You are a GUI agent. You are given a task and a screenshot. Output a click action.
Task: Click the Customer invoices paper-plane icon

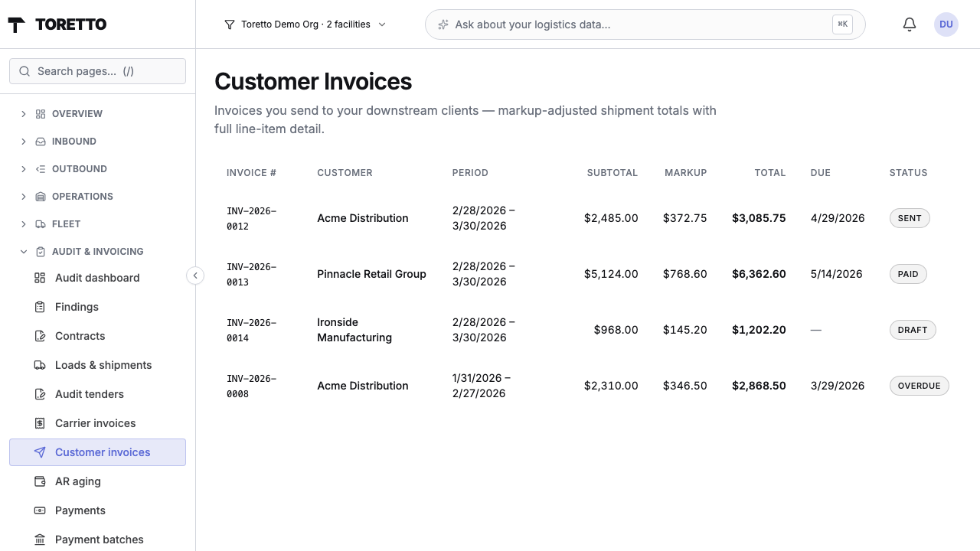click(40, 452)
